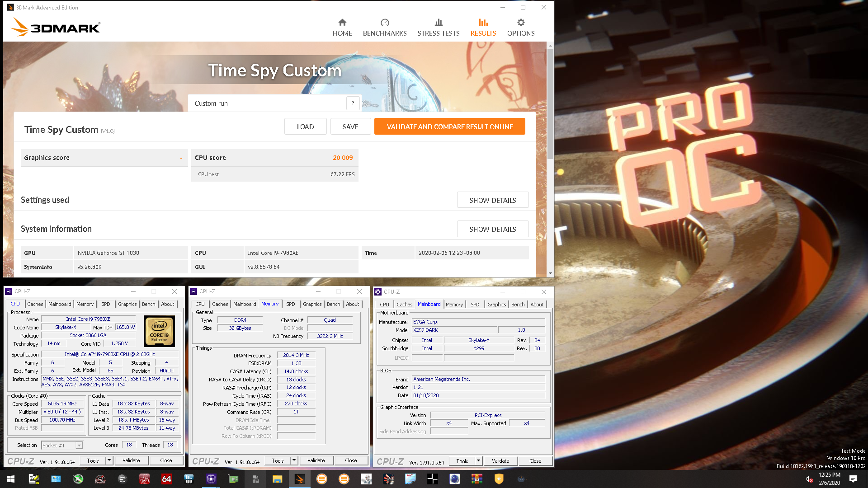This screenshot has width=868, height=488.
Task: Click the Core Speed 5035.19 MHz value
Action: [x=62, y=404]
